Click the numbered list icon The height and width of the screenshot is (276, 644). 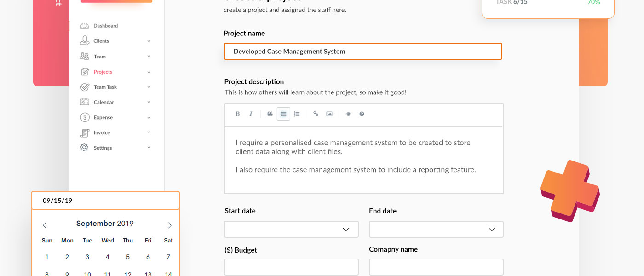pyautogui.click(x=297, y=114)
